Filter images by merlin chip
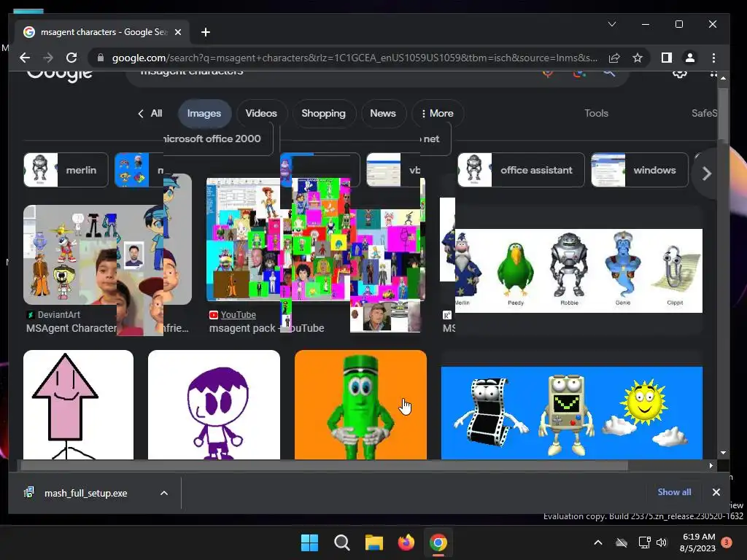The width and height of the screenshot is (747, 560). (66, 170)
